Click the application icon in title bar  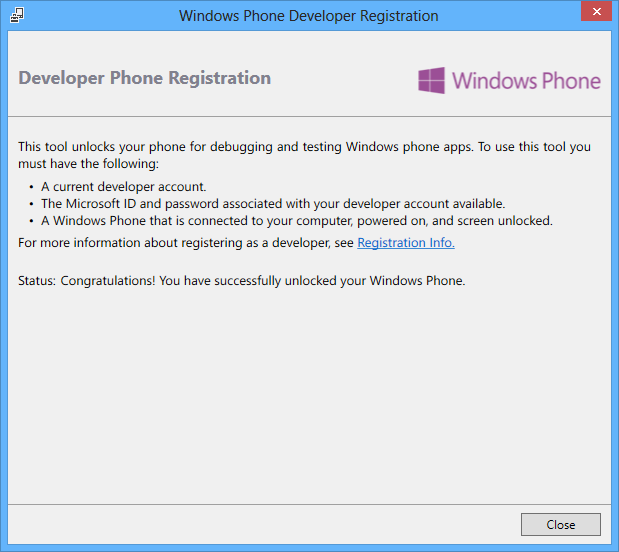17,15
